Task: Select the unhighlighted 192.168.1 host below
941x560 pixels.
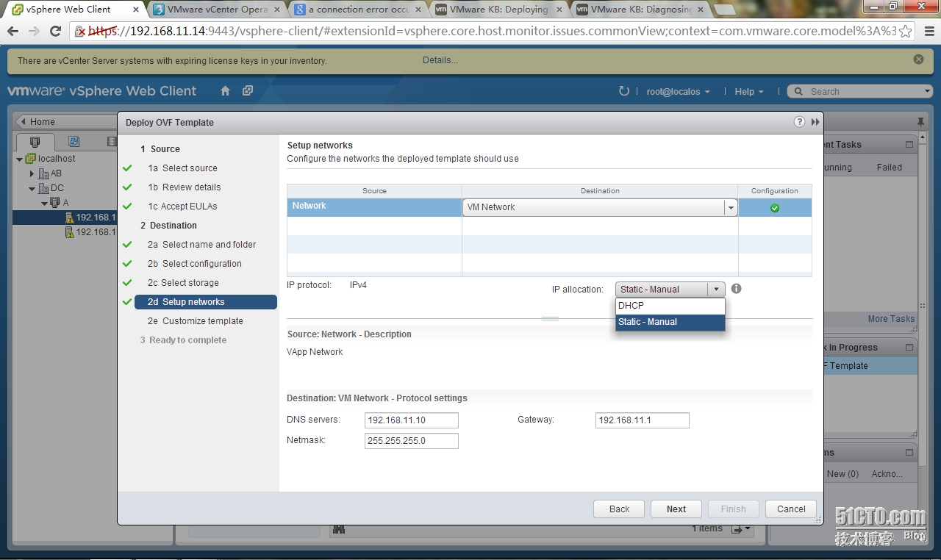Action: point(65,232)
